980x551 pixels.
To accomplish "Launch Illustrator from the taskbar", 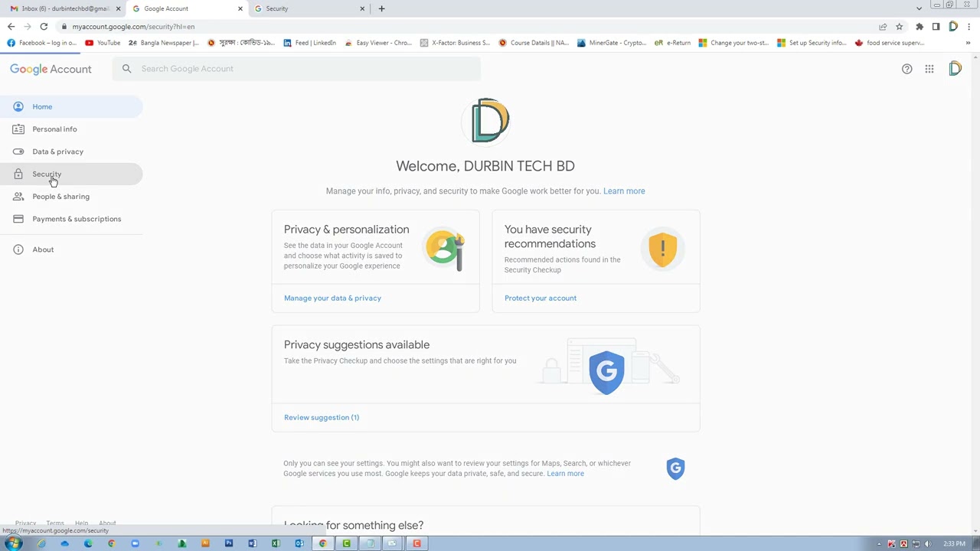I will tap(205, 544).
